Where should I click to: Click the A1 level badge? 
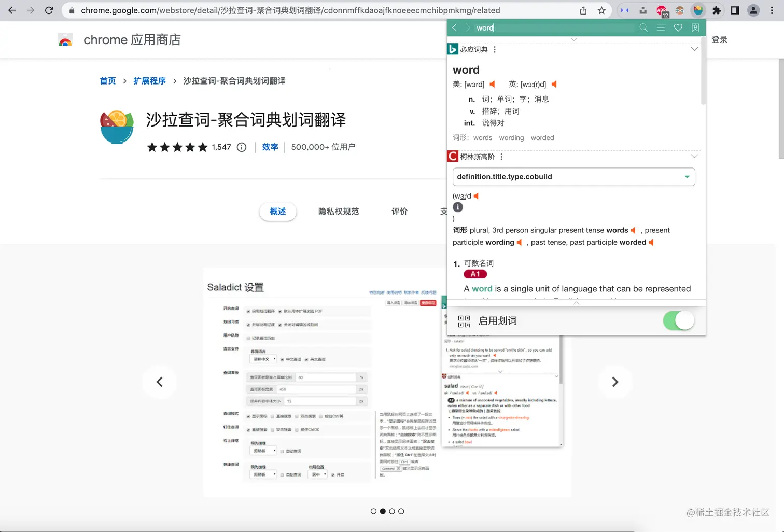475,274
